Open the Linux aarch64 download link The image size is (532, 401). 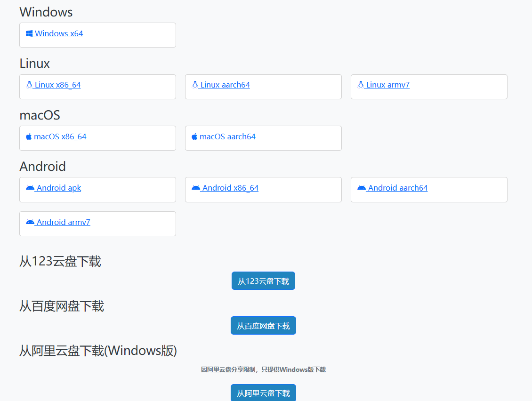pyautogui.click(x=225, y=85)
